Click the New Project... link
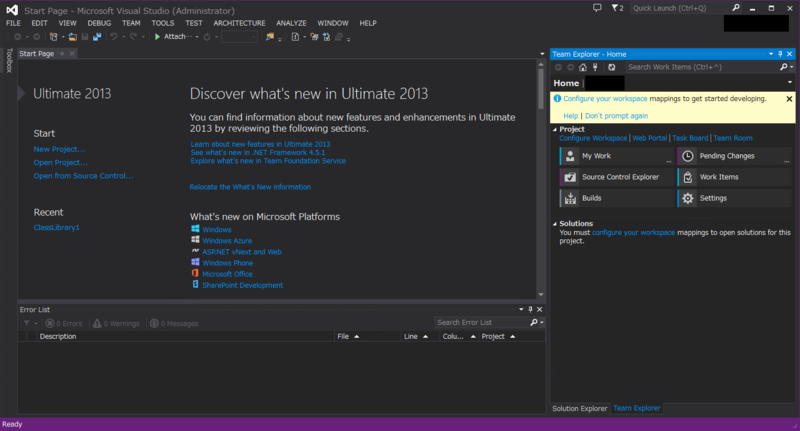 (x=59, y=149)
